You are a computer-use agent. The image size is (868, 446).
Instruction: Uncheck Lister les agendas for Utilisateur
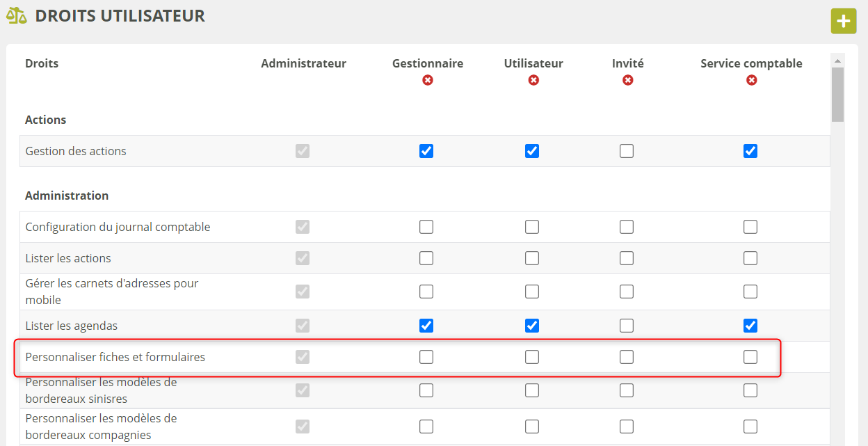[x=532, y=326]
